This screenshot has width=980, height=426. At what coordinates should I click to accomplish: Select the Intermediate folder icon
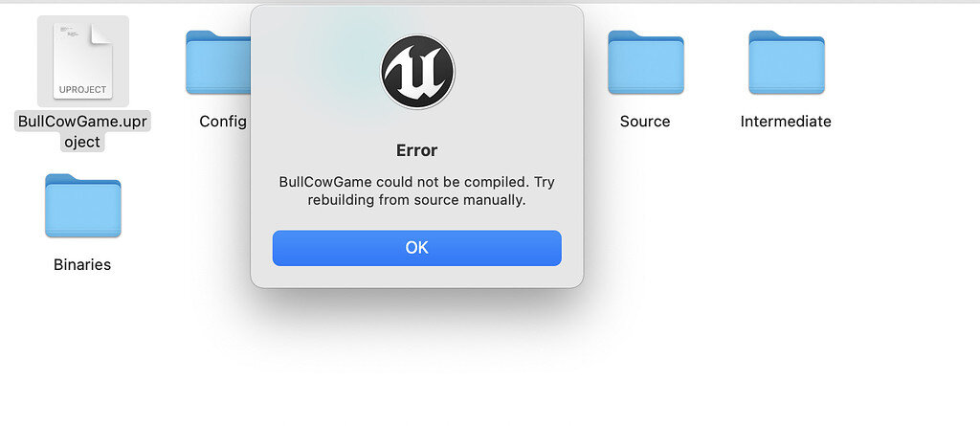point(786,63)
